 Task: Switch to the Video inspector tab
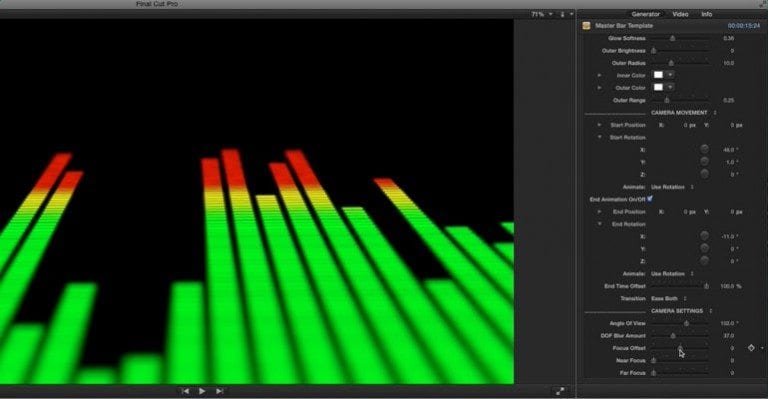tap(680, 14)
